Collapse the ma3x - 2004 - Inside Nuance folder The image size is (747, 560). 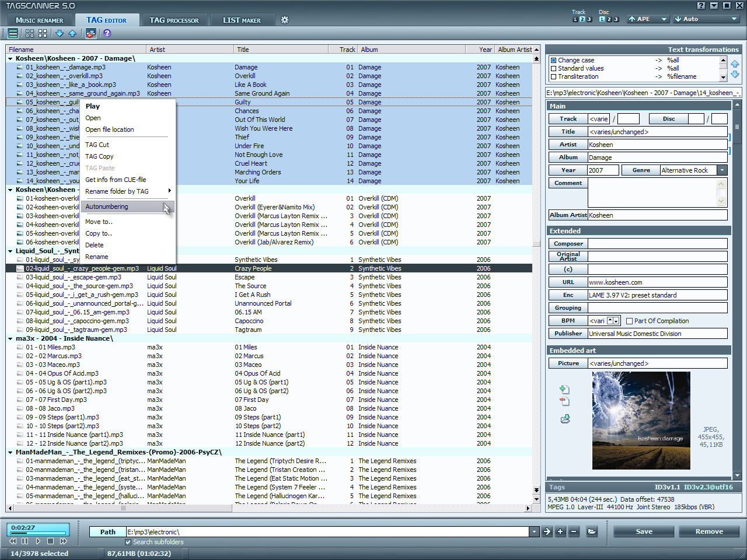coord(11,338)
